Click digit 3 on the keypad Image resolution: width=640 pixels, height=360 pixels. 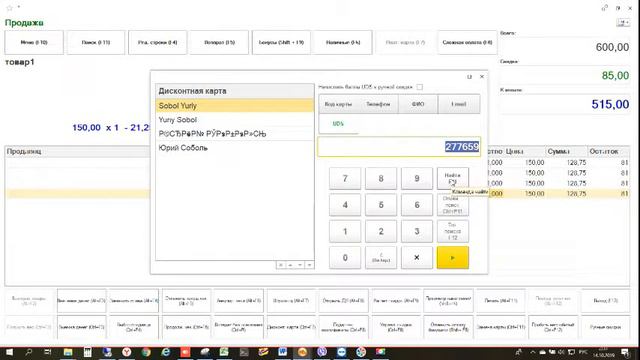pyautogui.click(x=417, y=231)
